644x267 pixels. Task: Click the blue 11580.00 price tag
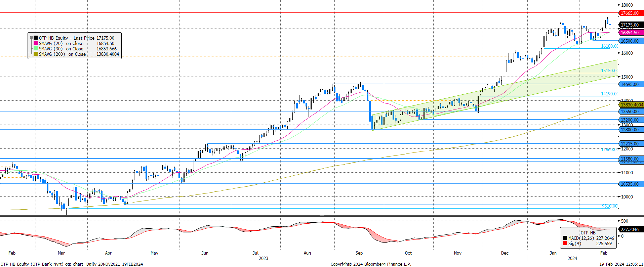point(631,159)
